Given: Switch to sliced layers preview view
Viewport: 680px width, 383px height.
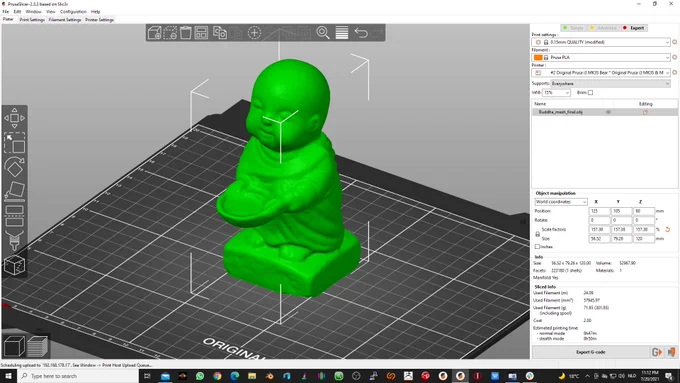Looking at the screenshot, I should click(38, 346).
